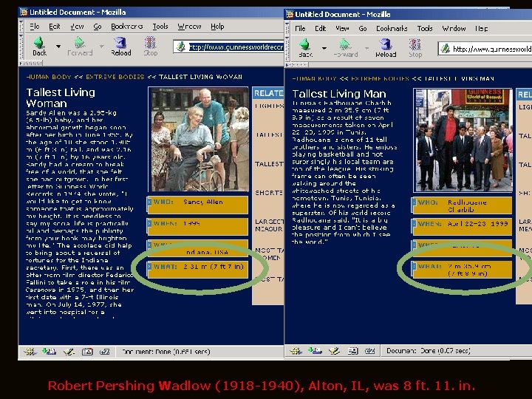Click Reload button in right Mozilla window
Image resolution: width=532 pixels, height=399 pixels.
(x=386, y=48)
